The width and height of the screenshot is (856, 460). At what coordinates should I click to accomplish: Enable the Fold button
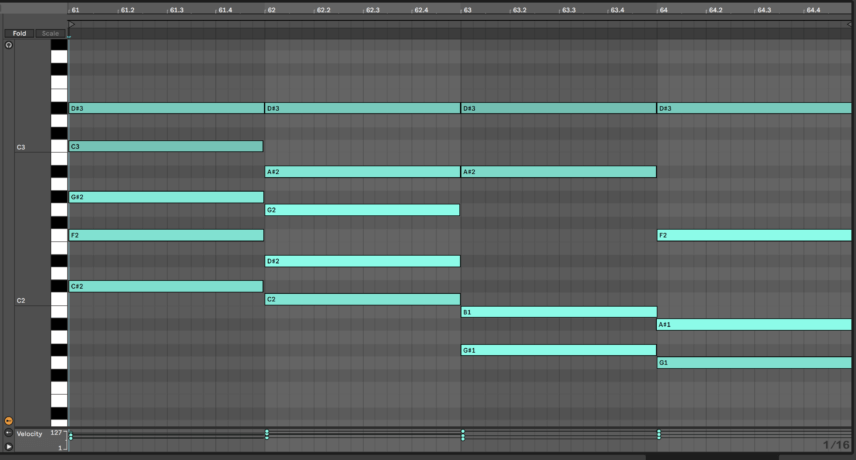coord(19,33)
